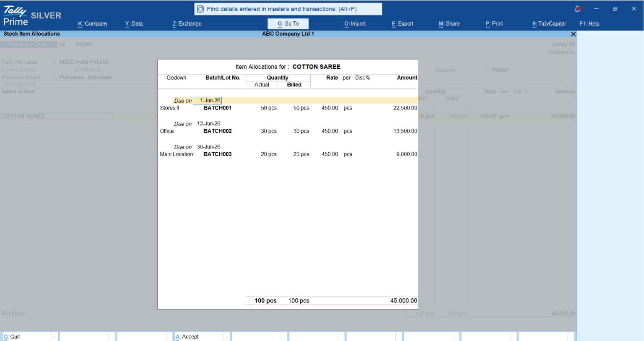Open the K: Company menu
This screenshot has height=341, width=644.
click(93, 24)
